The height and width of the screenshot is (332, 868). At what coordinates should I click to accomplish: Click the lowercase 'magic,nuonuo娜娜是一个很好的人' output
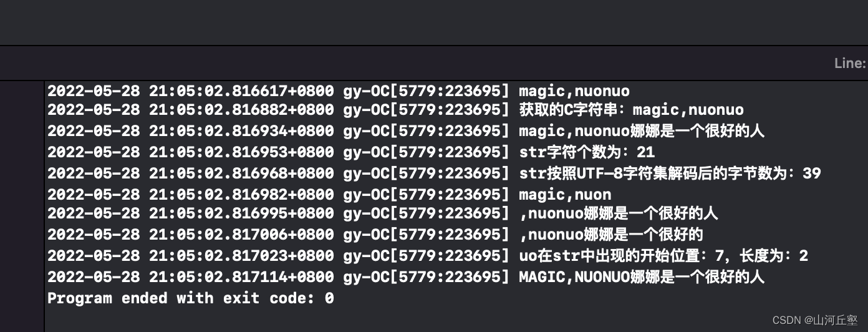[641, 132]
